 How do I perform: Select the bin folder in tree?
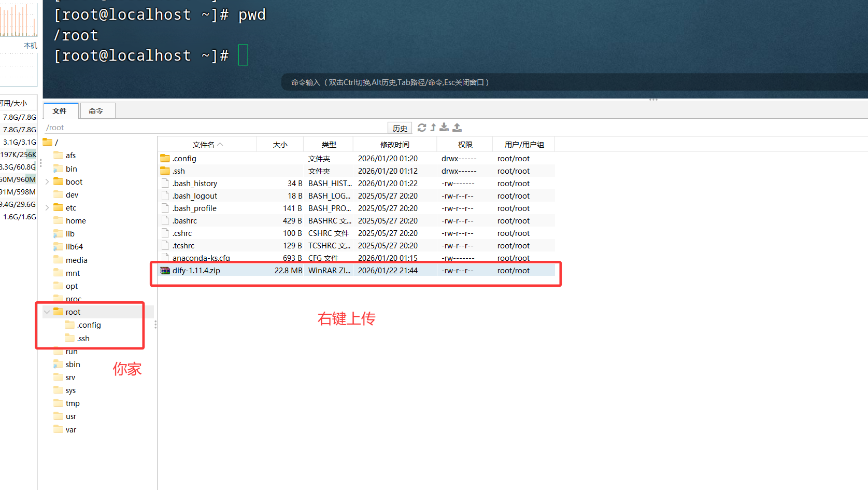pos(66,169)
